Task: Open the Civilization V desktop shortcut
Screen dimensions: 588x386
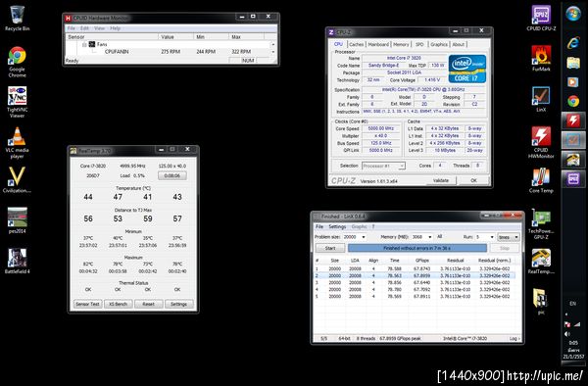Action: pos(17,180)
